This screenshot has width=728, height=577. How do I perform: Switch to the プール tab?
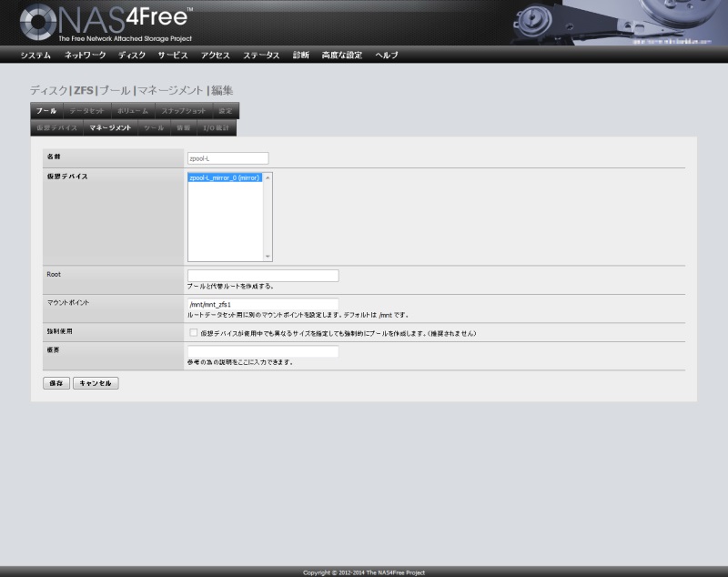46,110
